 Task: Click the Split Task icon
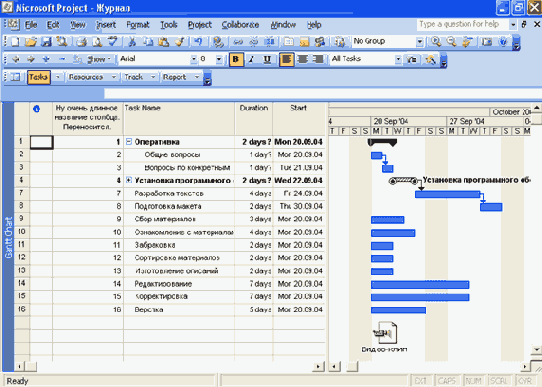[x=269, y=42]
